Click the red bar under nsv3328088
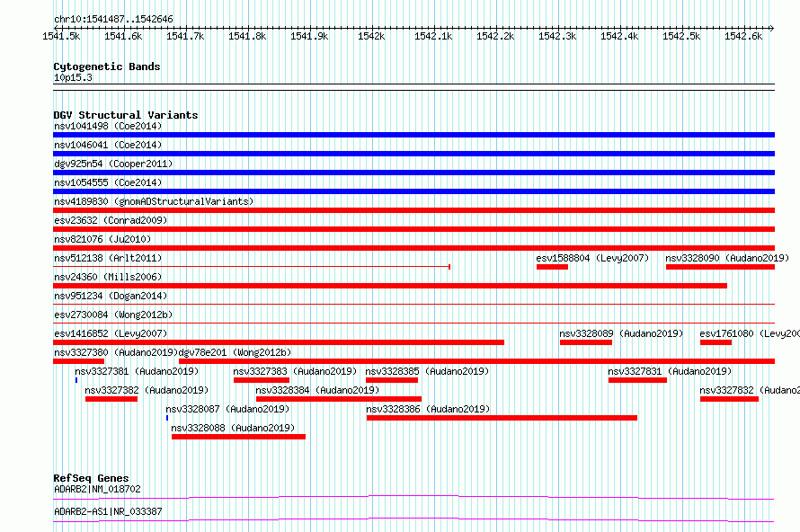800x532 pixels. [238, 437]
